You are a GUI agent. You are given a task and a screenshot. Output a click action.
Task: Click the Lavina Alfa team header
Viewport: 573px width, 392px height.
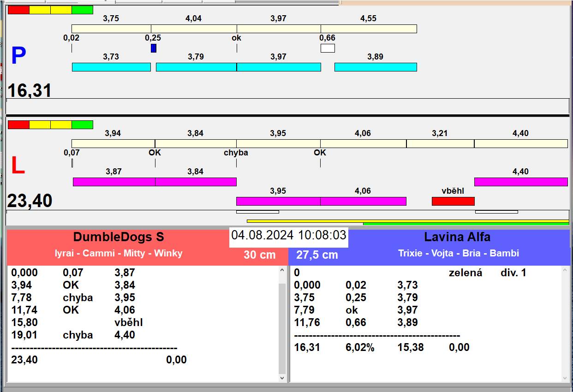coord(457,238)
